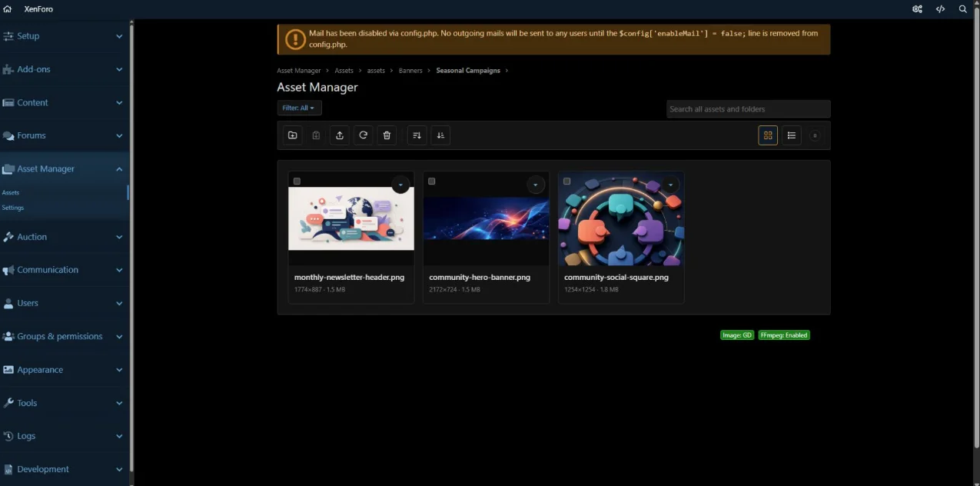This screenshot has height=486, width=980.
Task: Click the Appearance image icon in sidebar
Action: [x=8, y=370]
